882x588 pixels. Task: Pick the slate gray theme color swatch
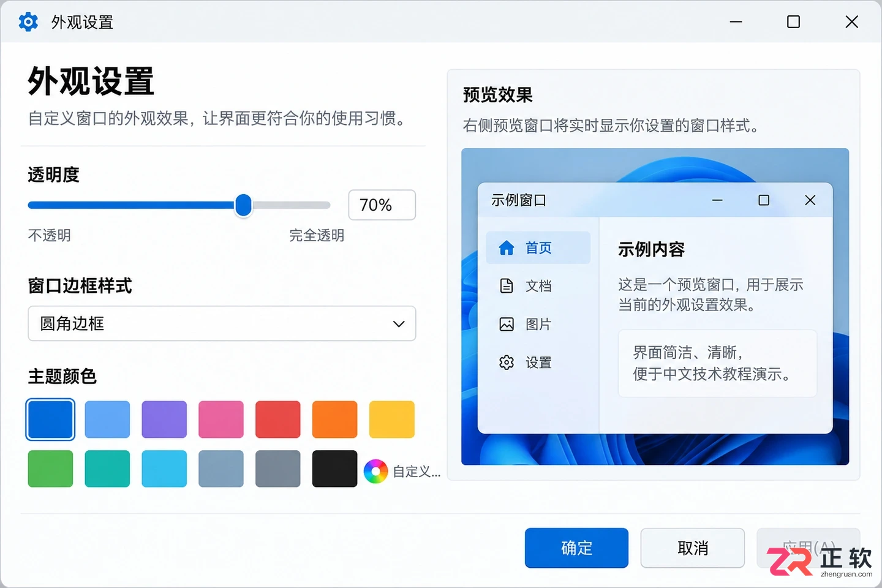(x=278, y=469)
